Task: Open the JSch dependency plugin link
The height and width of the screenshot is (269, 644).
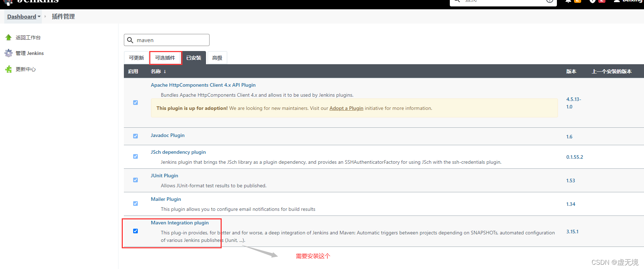Action: 178,152
